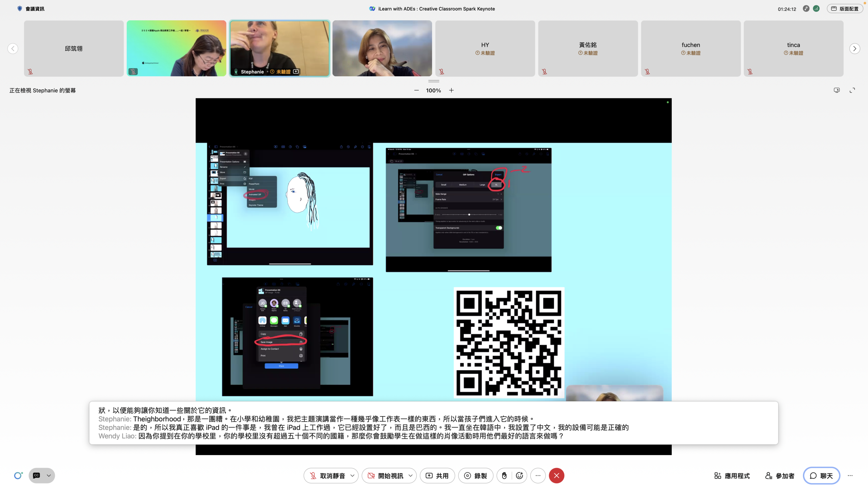Open the 參加者 participants panel

pyautogui.click(x=780, y=475)
